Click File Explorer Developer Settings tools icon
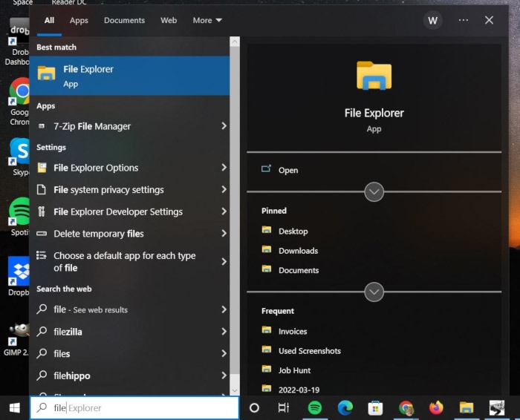520x420 pixels. coord(42,211)
